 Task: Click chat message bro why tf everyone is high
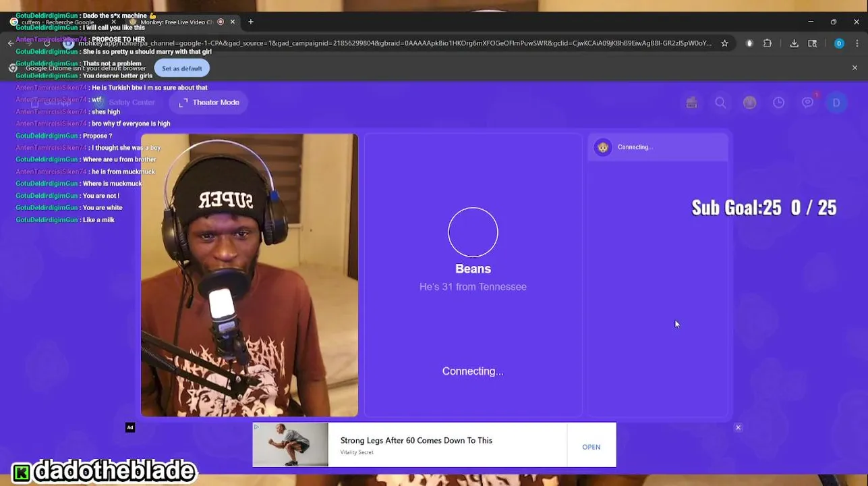click(x=131, y=124)
